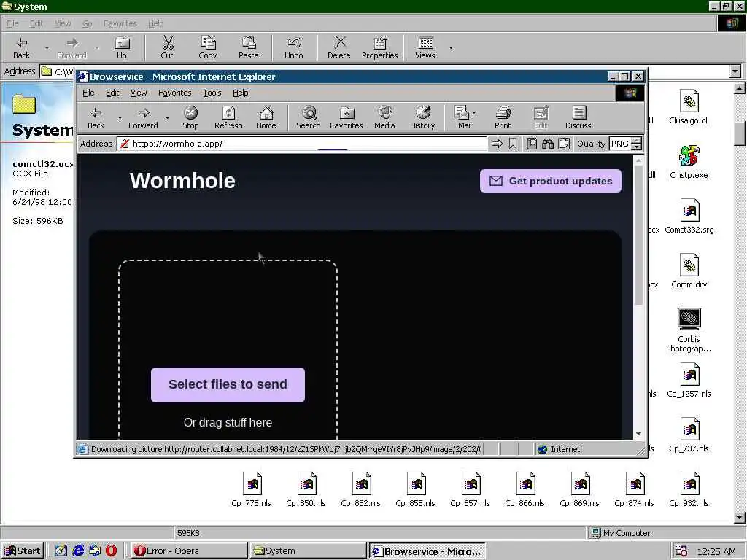
Task: Click Delete in the System window toolbar
Action: pos(338,47)
